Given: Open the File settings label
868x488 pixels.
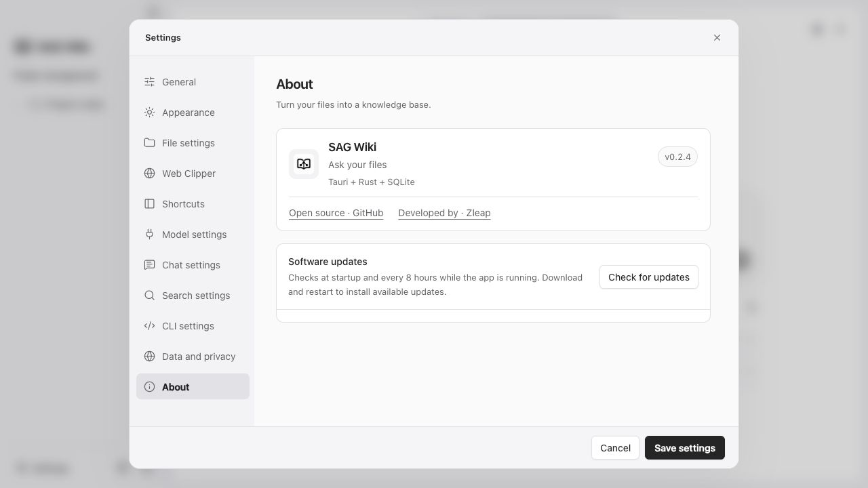Looking at the screenshot, I should (x=189, y=143).
